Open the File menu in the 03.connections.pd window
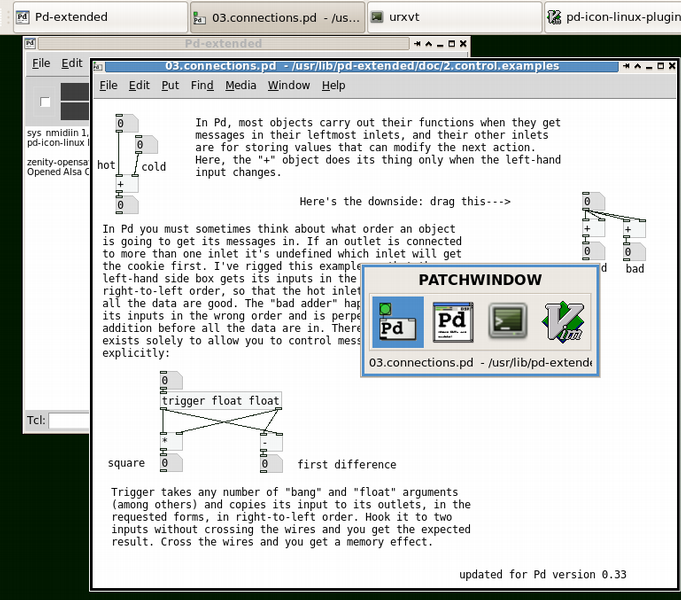 pos(108,85)
